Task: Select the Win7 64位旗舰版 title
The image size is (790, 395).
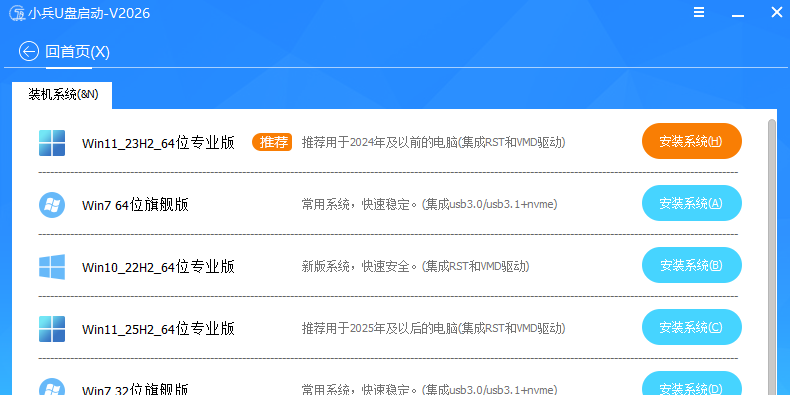Action: pyautogui.click(x=135, y=205)
